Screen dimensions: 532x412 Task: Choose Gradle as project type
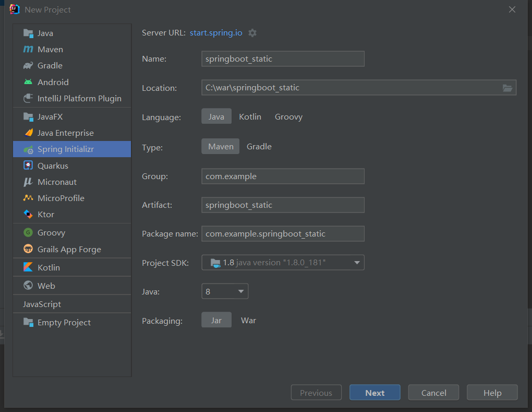pyautogui.click(x=259, y=146)
